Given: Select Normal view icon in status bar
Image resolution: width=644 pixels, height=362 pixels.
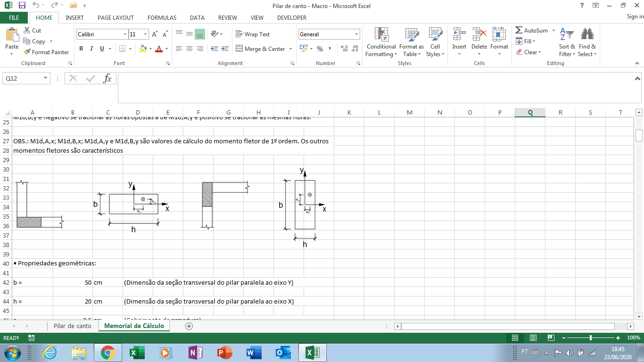Looking at the screenshot, I should coord(515,338).
